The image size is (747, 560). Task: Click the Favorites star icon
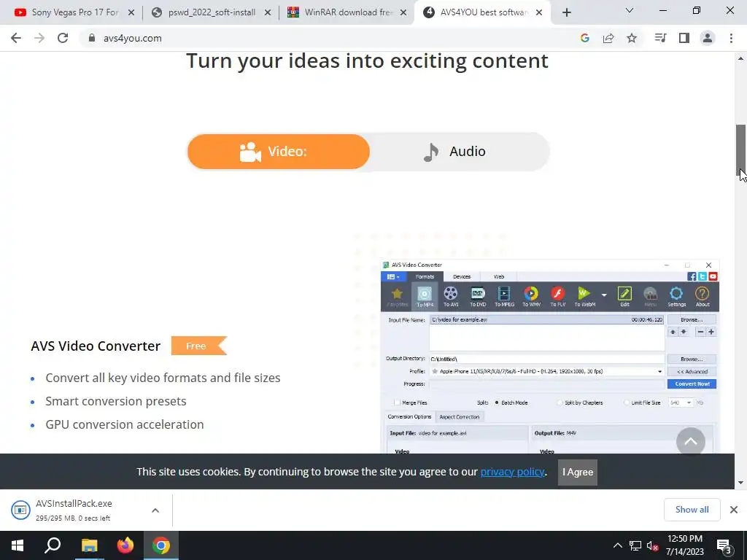[398, 297]
